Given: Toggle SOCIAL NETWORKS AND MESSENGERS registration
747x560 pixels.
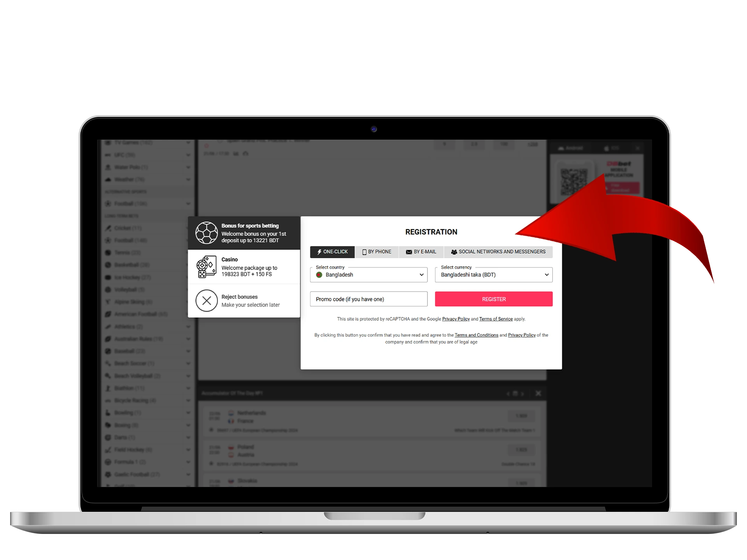Looking at the screenshot, I should click(498, 252).
